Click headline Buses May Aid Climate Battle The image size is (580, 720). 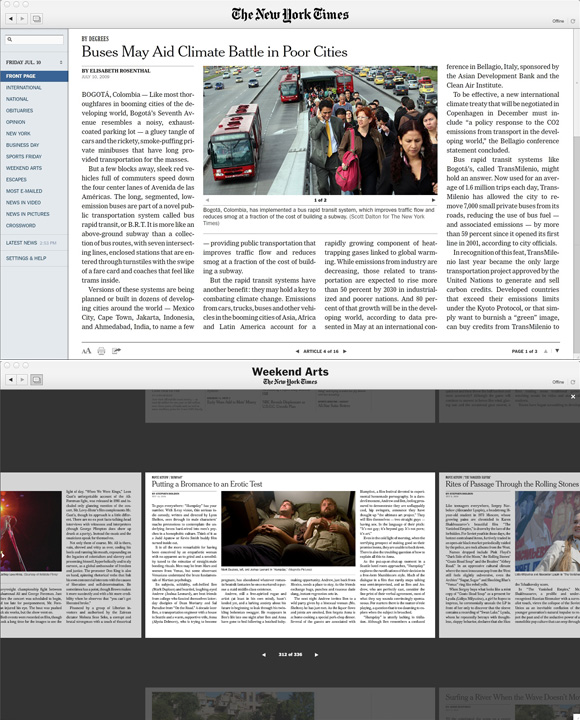click(x=214, y=52)
